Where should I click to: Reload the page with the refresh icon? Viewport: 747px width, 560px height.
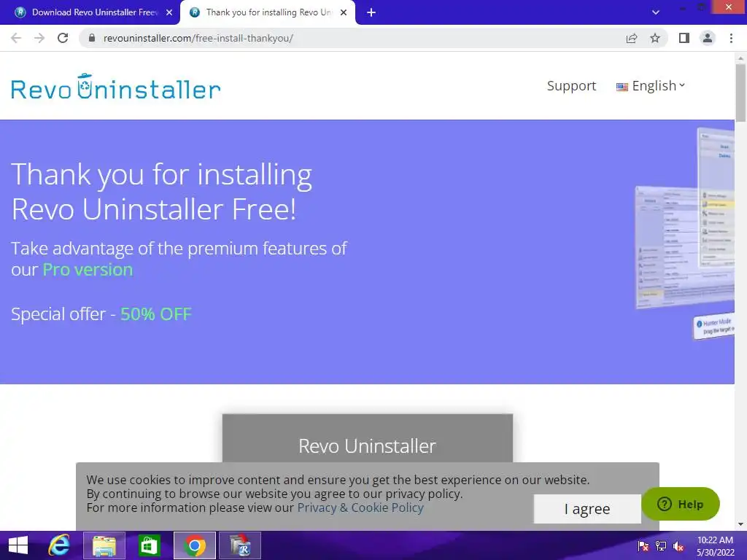click(x=63, y=38)
